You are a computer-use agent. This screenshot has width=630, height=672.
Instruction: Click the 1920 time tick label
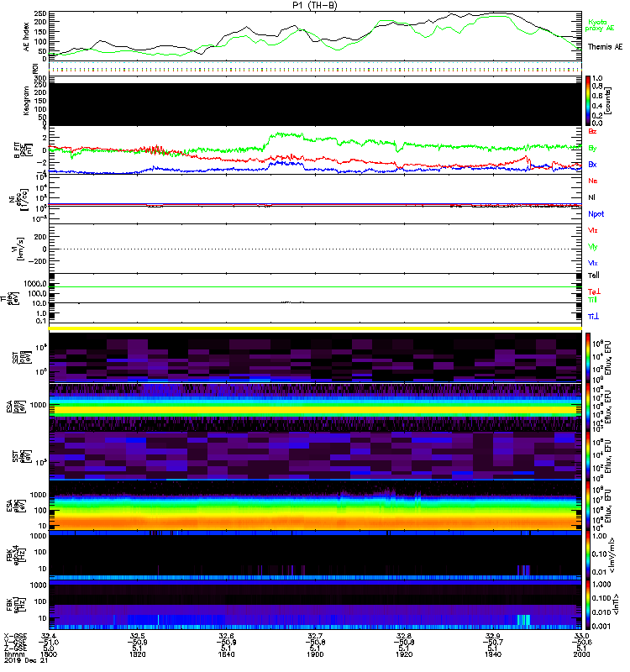click(404, 654)
